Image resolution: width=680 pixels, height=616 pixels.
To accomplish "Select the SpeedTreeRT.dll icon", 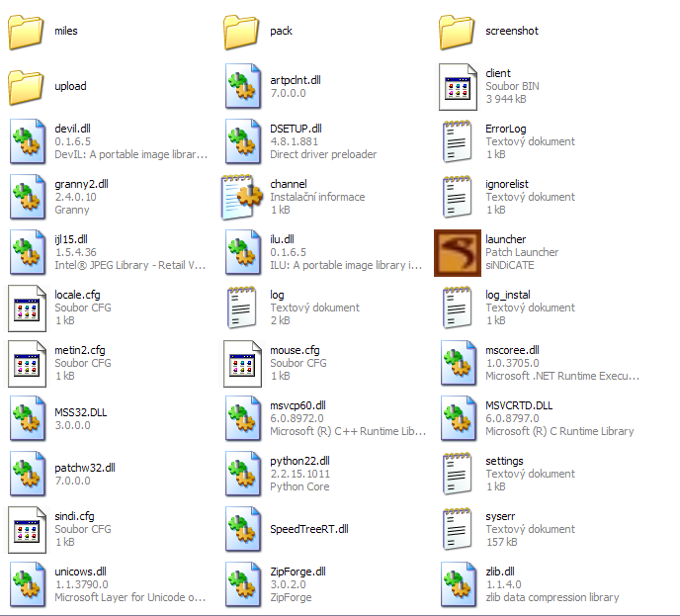I will [242, 530].
